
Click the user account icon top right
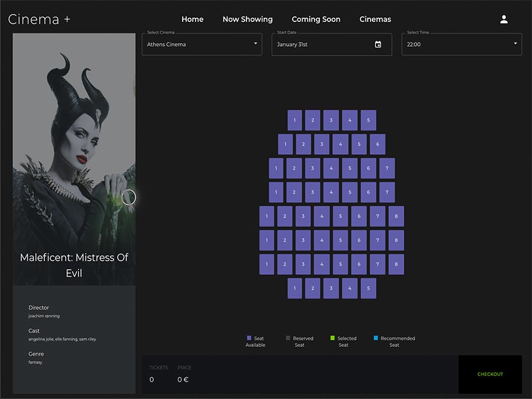(504, 18)
